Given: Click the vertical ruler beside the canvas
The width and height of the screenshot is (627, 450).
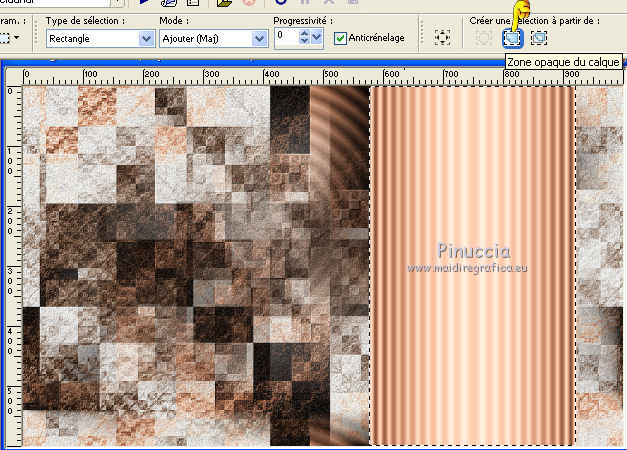Looking at the screenshot, I should (14, 266).
